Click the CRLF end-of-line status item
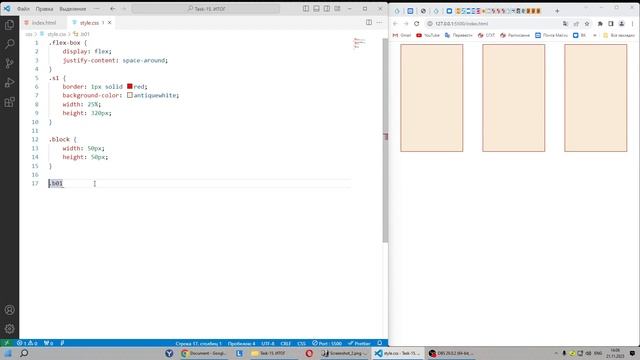Screen dimensions: 640x360 point(286,344)
